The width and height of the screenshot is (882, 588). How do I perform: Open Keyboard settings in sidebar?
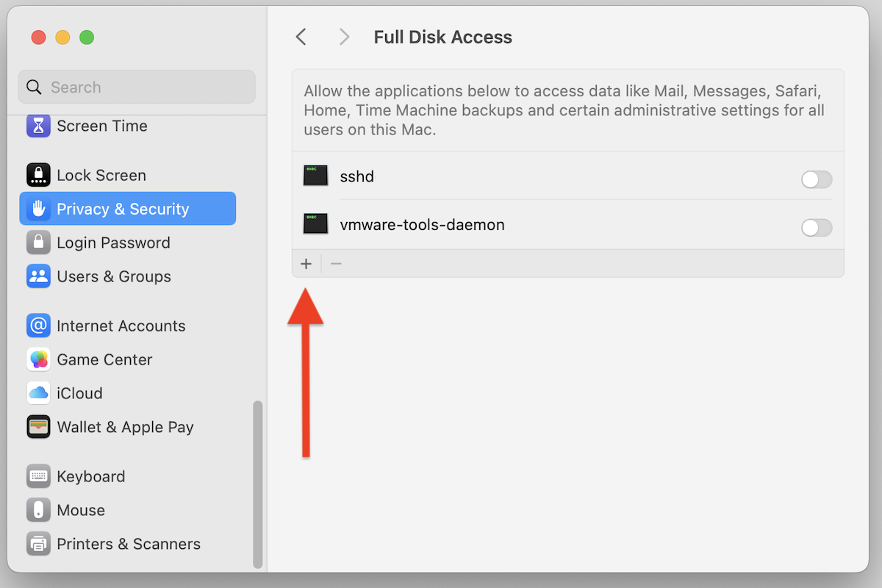click(91, 476)
